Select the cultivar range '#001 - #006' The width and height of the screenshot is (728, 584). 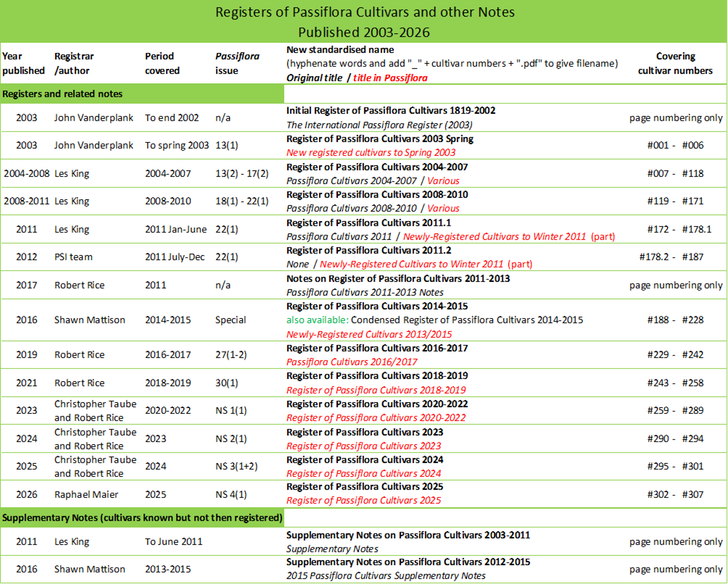(675, 145)
